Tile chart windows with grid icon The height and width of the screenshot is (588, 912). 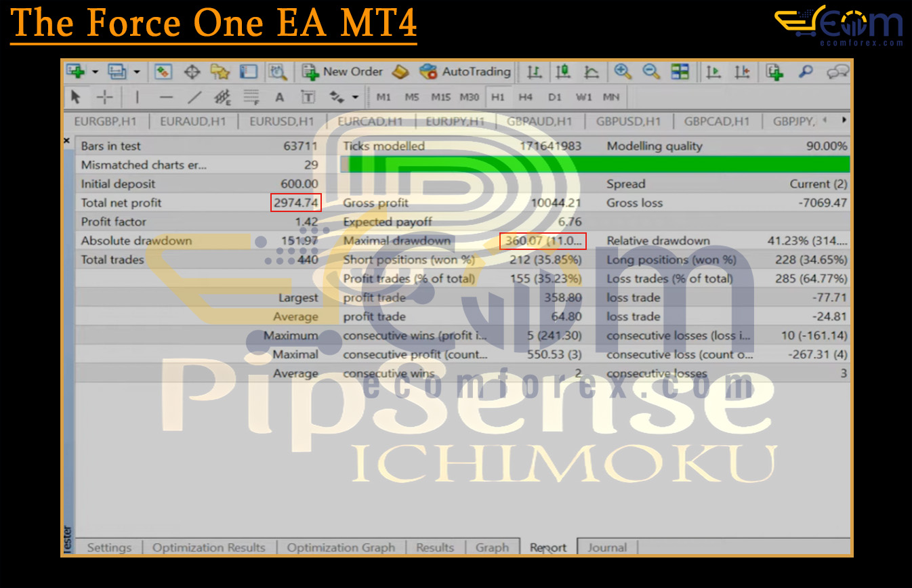(x=680, y=72)
